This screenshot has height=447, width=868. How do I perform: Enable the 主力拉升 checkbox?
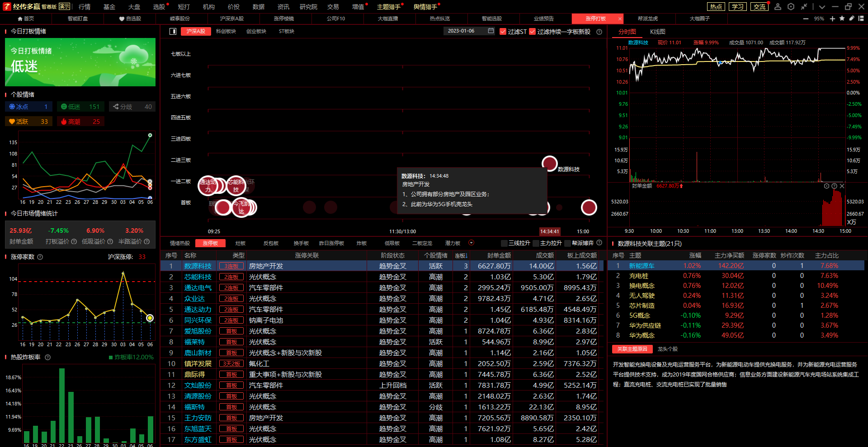(536, 243)
